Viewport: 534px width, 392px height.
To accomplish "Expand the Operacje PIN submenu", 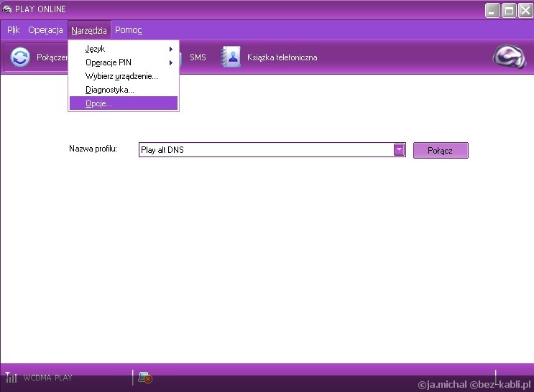I will coord(124,62).
